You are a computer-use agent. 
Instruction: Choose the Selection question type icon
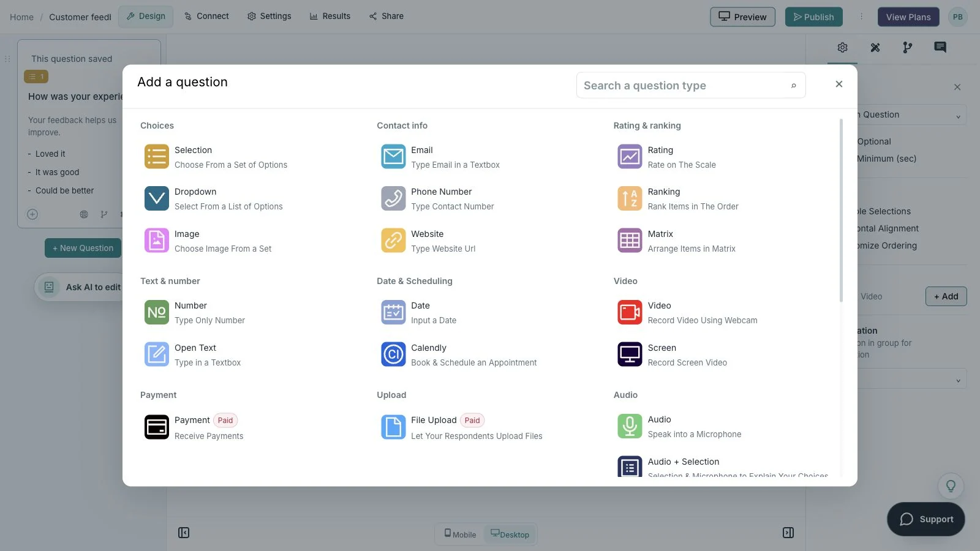coord(157,157)
